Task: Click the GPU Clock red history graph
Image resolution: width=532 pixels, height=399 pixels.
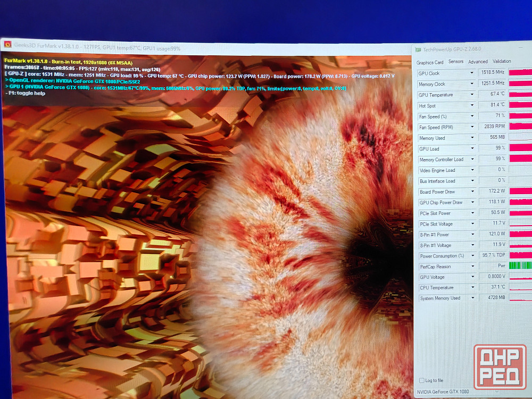Action: pos(520,72)
